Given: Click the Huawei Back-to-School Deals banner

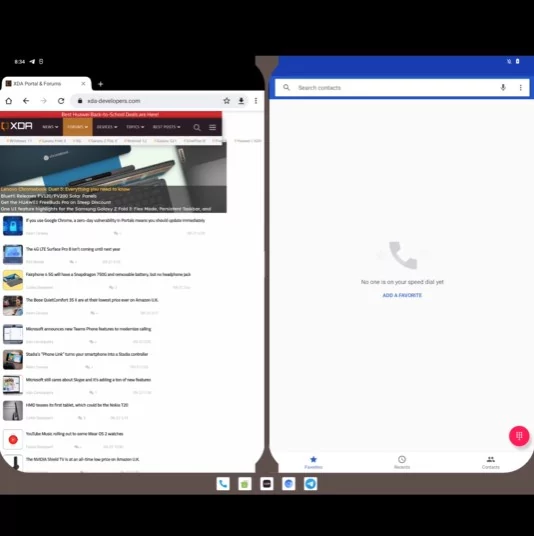Looking at the screenshot, I should pyautogui.click(x=110, y=115).
